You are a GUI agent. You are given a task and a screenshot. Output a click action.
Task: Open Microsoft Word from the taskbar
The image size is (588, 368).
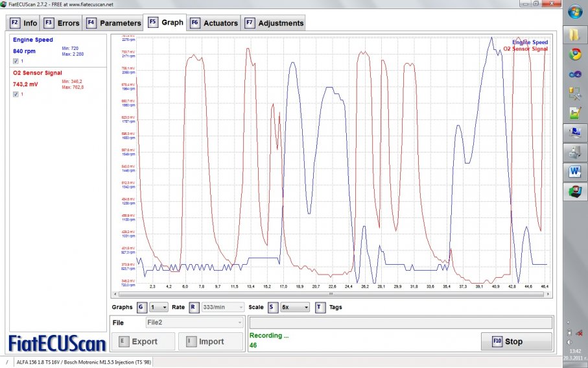[574, 172]
